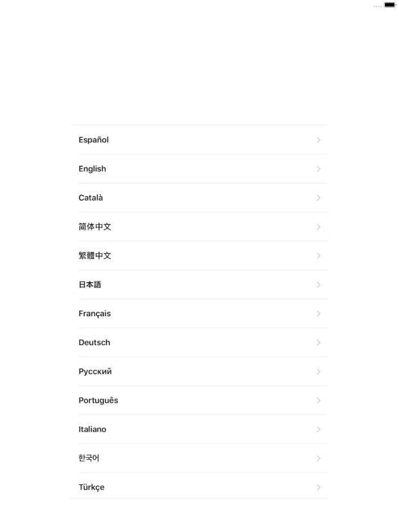Screen dimensions: 399x532
Task: Choose Türkçe language entry
Action: [x=199, y=487]
